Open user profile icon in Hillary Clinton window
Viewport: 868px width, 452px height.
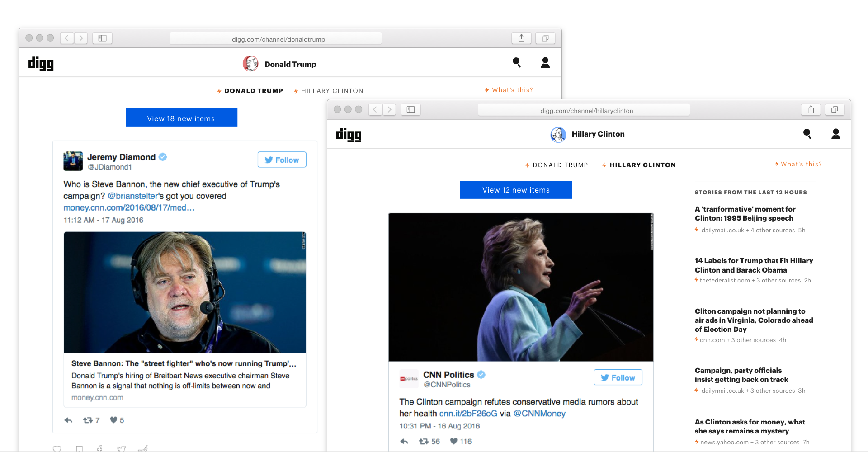(836, 134)
